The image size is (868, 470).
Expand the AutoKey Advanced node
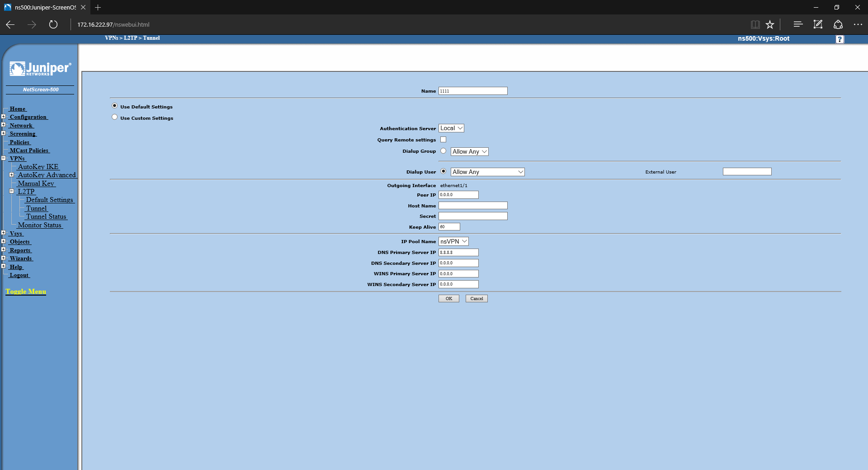(x=12, y=175)
